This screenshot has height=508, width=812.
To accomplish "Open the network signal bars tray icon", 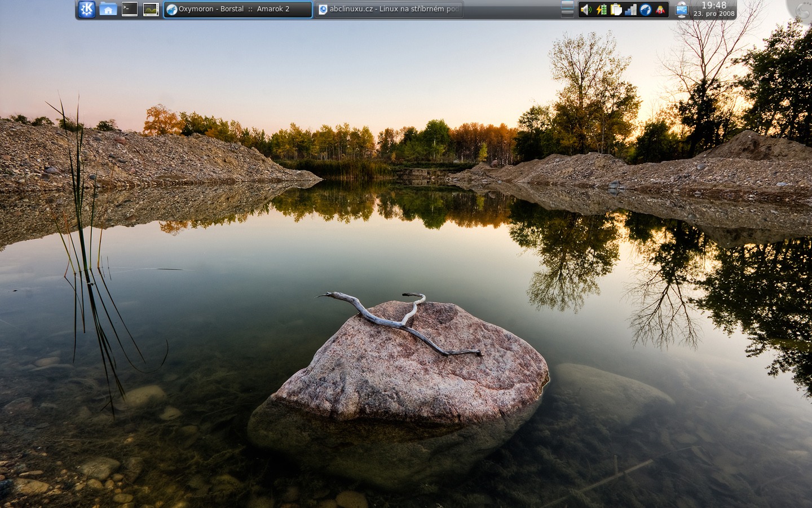I will coord(630,10).
